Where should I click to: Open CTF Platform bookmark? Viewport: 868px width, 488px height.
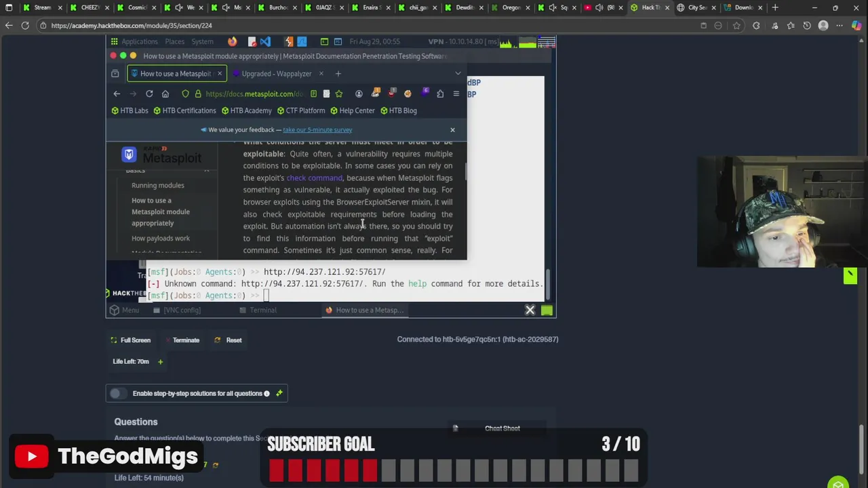(300, 110)
